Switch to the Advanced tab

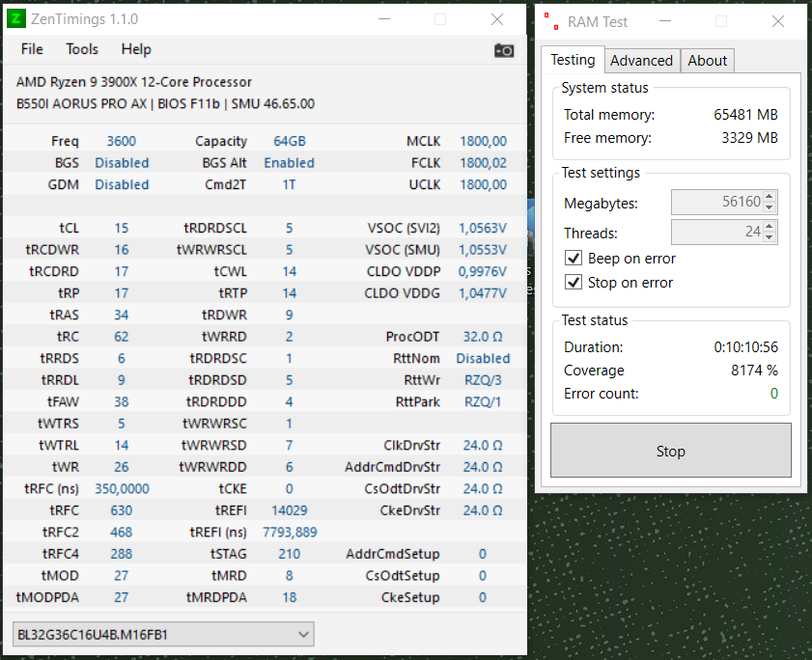point(642,61)
